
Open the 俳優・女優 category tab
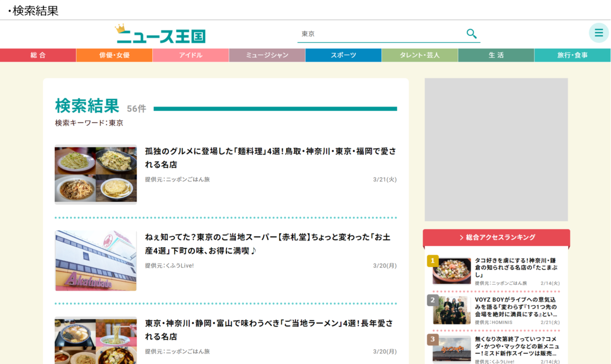114,55
